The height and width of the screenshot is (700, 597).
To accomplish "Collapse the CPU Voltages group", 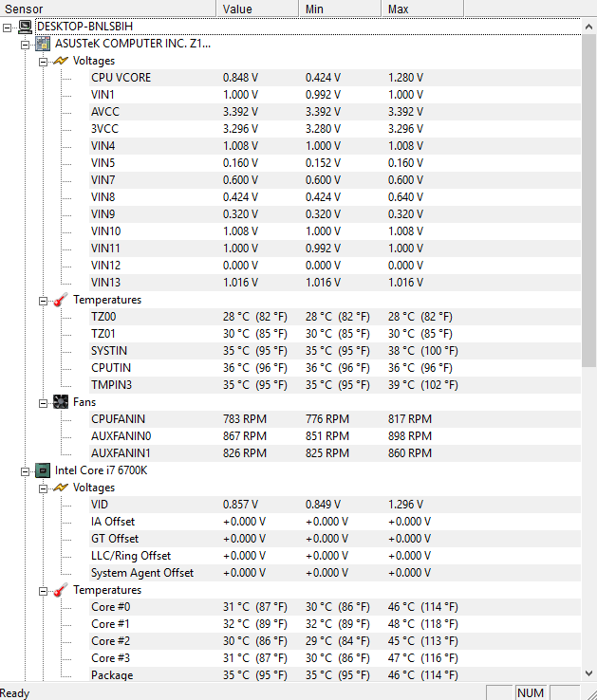I will [x=43, y=488].
